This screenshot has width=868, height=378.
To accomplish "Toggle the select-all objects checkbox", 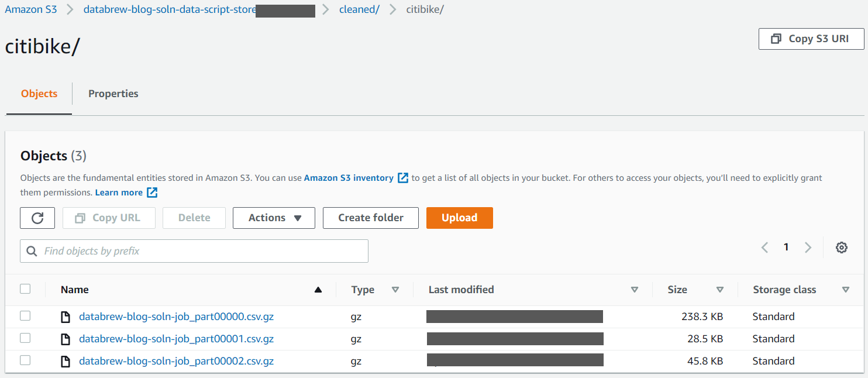I will click(x=25, y=288).
